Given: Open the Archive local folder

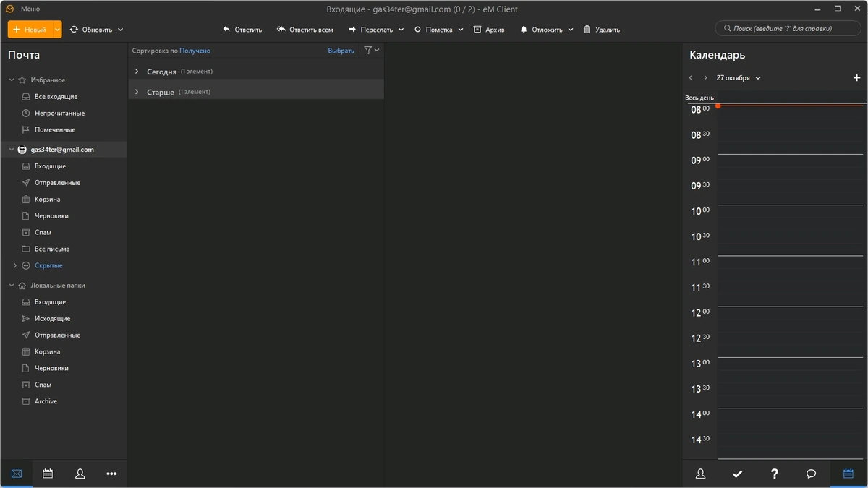Looking at the screenshot, I should pyautogui.click(x=46, y=402).
